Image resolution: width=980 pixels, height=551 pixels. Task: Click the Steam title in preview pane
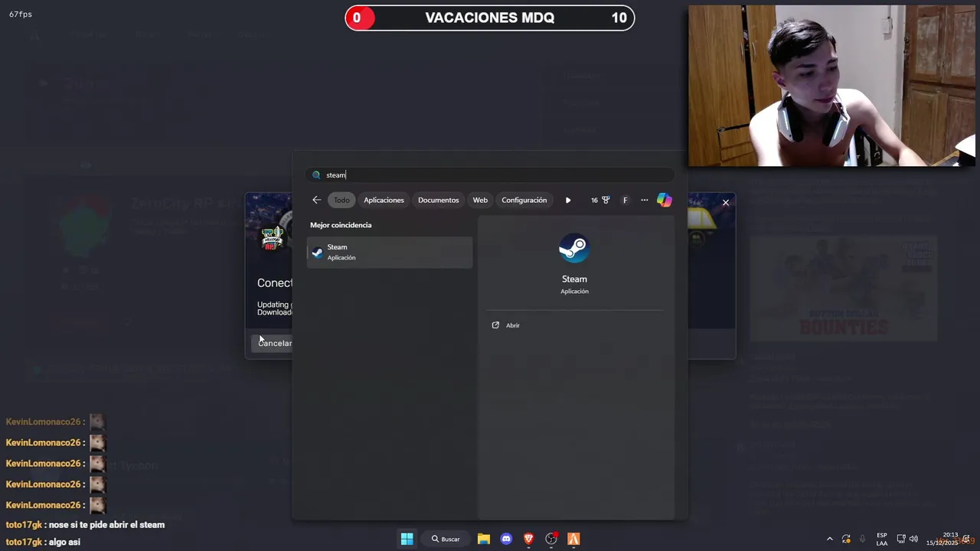574,279
